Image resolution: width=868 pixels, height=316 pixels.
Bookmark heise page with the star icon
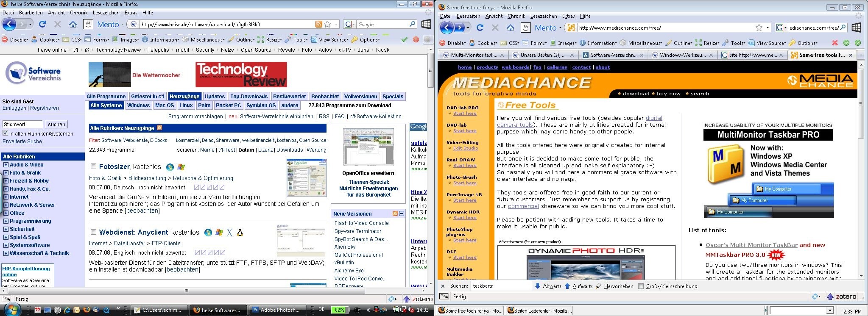tap(327, 24)
